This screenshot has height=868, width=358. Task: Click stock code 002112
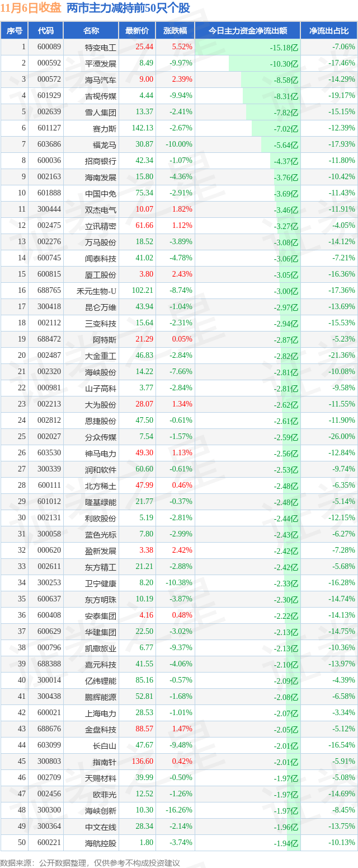click(x=49, y=323)
